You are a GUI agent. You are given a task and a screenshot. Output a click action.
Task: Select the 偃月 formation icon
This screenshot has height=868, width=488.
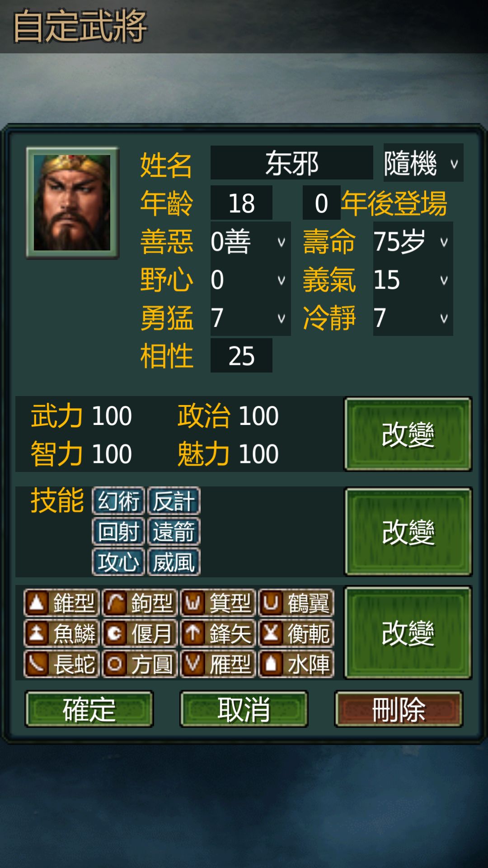click(139, 633)
